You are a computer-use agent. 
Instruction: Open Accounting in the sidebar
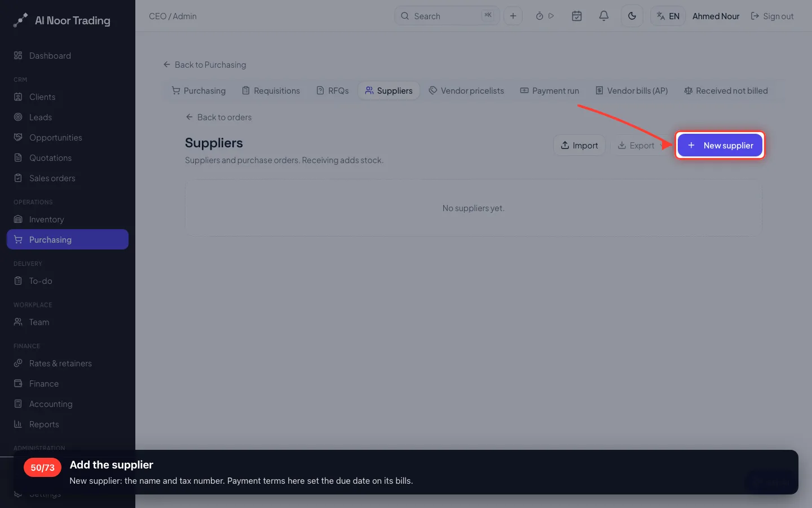(68, 404)
